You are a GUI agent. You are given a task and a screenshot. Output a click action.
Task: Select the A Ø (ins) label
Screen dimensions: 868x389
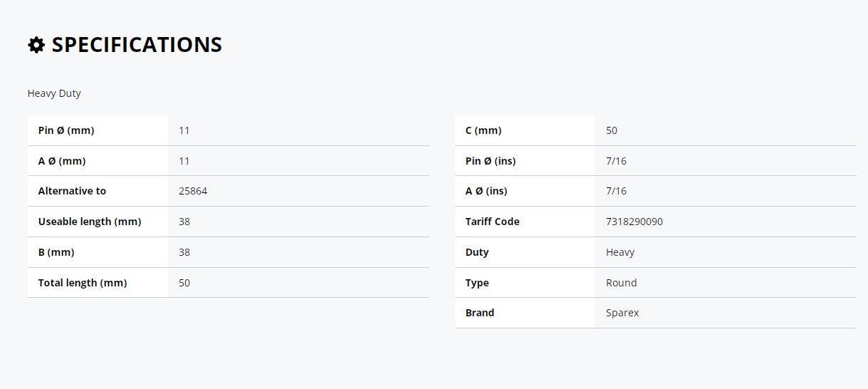click(486, 191)
